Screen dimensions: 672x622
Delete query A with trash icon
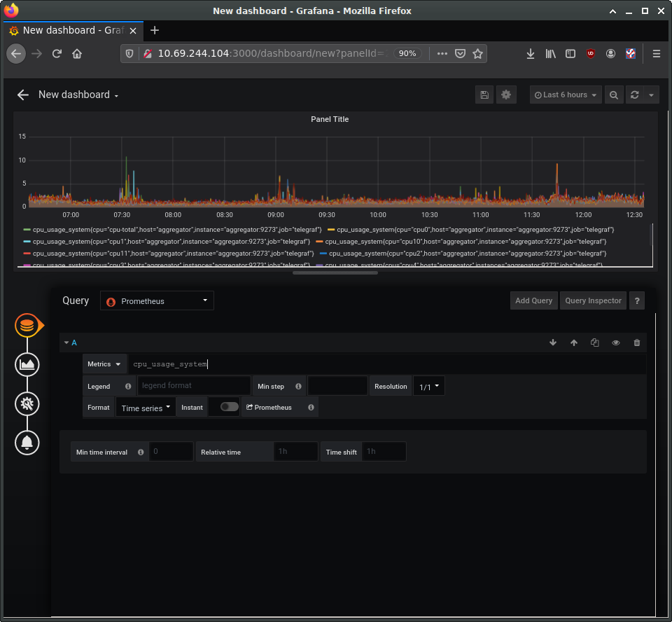point(637,343)
